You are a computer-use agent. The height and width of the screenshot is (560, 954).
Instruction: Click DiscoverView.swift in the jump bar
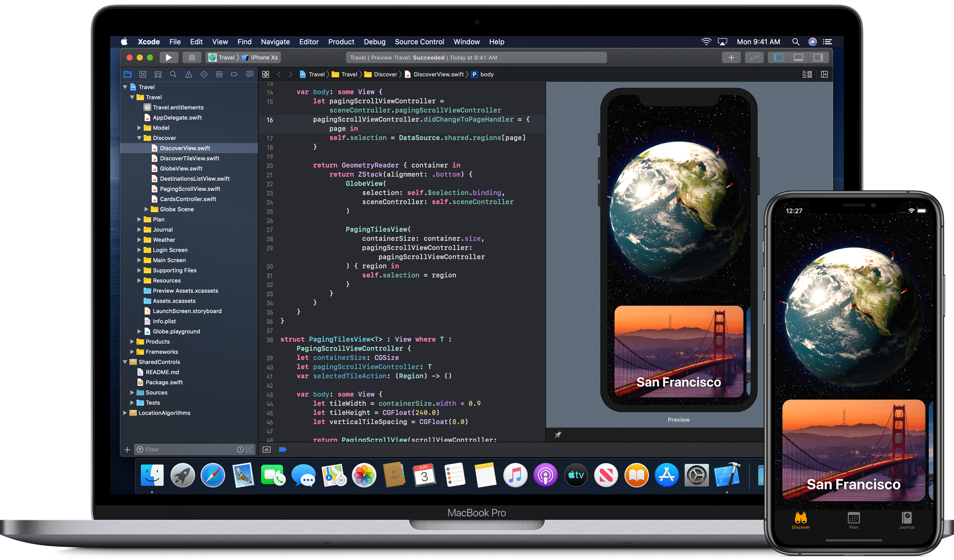click(x=434, y=74)
